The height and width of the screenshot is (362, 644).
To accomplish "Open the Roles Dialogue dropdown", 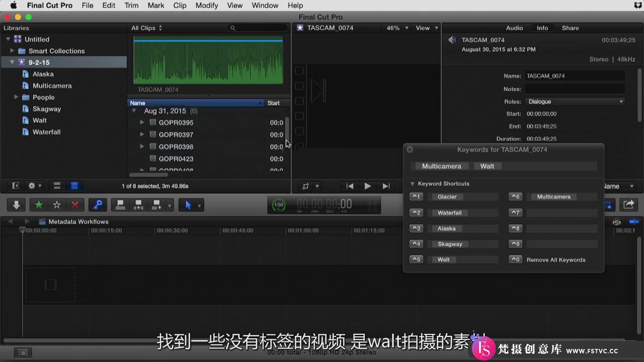I will coord(575,102).
